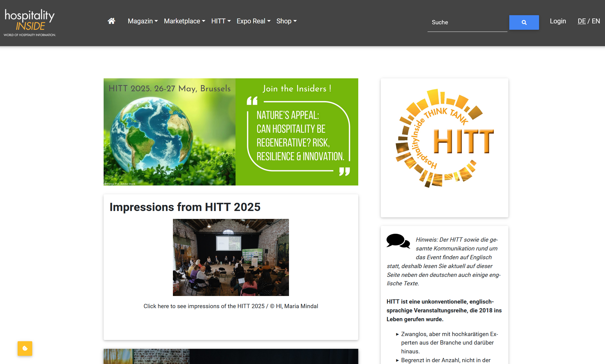Viewport: 605px width, 364px height.
Task: Click 'Click here to see impressions' caption
Action: pyautogui.click(x=231, y=306)
